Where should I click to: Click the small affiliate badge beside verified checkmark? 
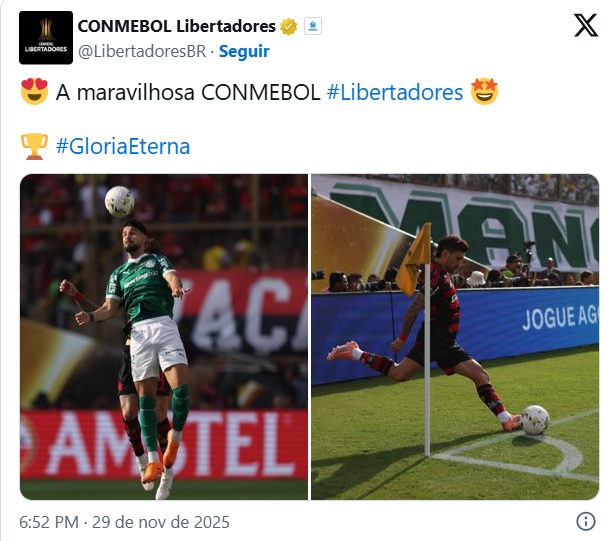(313, 27)
